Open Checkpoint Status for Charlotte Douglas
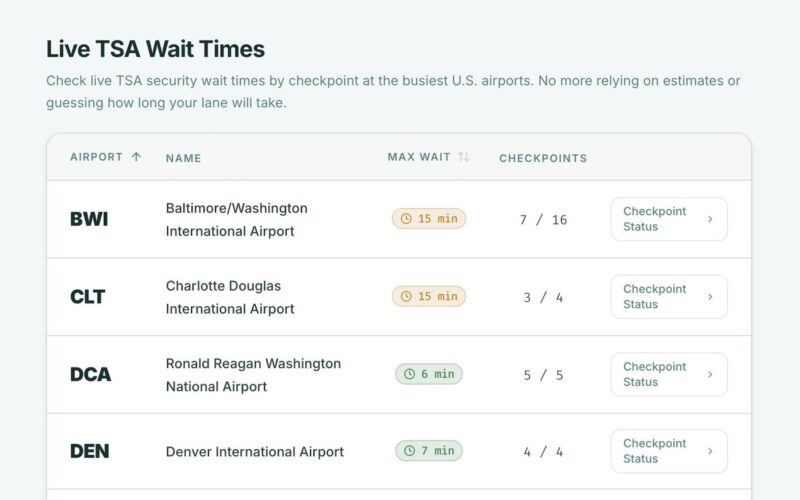800x500 pixels. (668, 297)
